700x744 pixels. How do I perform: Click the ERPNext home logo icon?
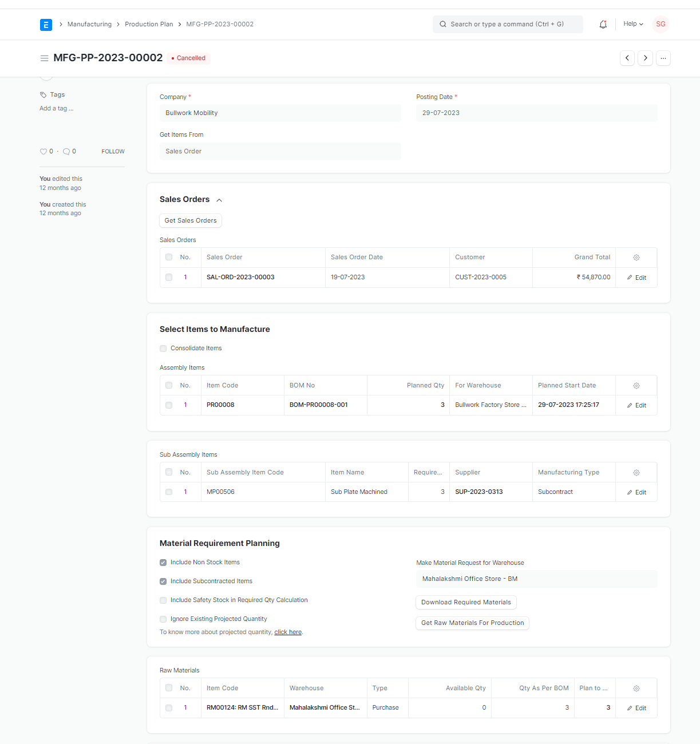[46, 25]
